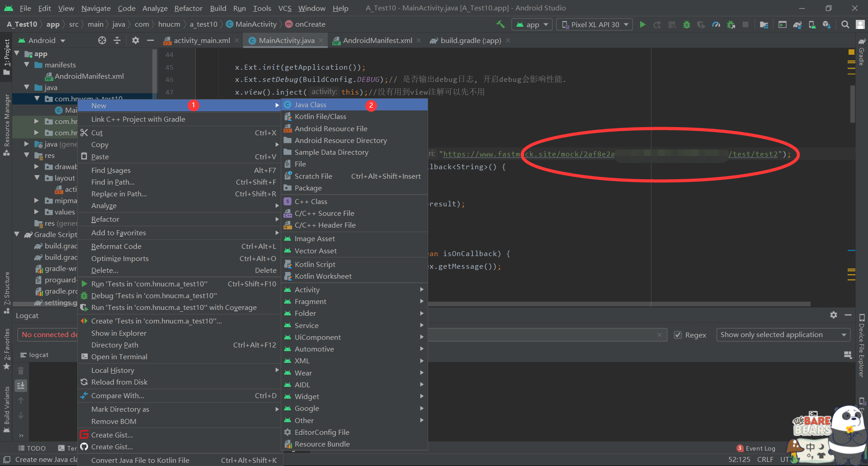Click Refactor in context menu
This screenshot has height=466, width=868.
(179, 219)
